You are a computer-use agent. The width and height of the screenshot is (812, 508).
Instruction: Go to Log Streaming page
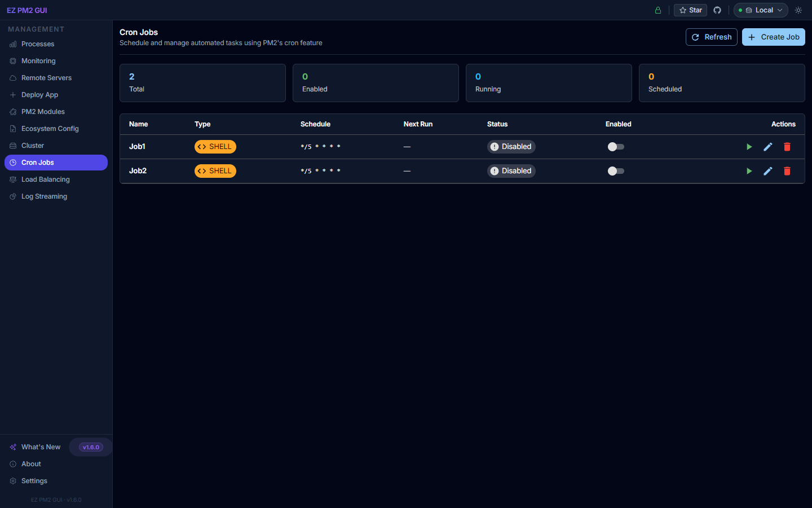point(44,196)
